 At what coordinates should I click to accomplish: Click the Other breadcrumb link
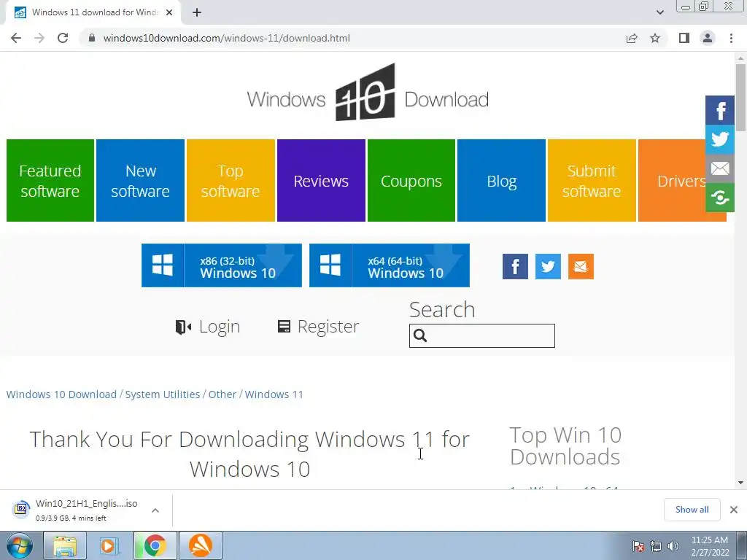point(222,394)
